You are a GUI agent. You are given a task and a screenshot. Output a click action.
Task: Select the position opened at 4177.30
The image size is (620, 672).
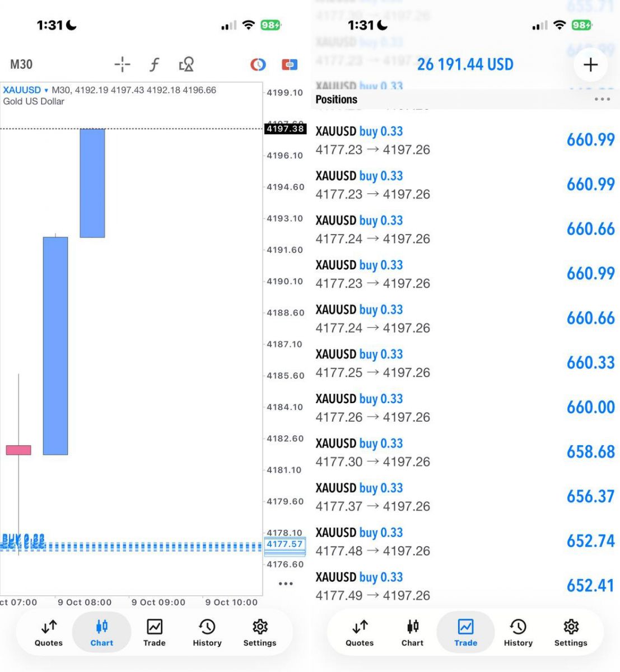[x=465, y=452]
